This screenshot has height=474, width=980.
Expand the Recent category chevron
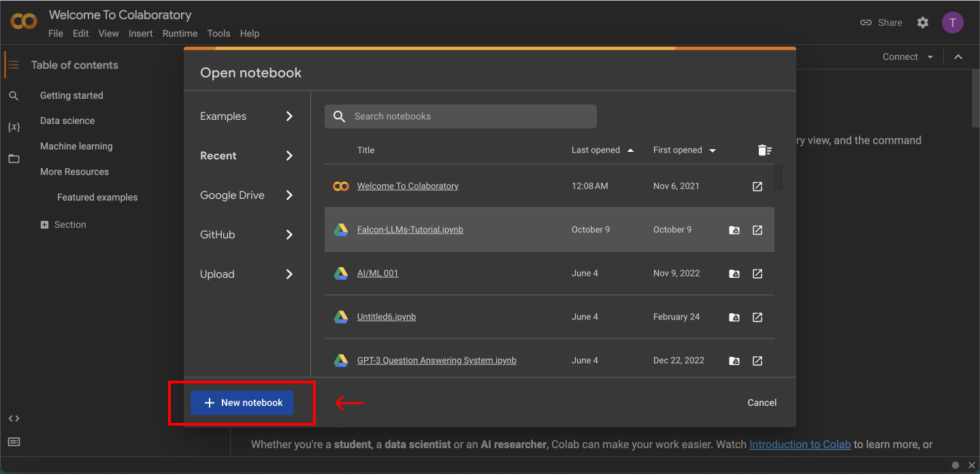(289, 156)
